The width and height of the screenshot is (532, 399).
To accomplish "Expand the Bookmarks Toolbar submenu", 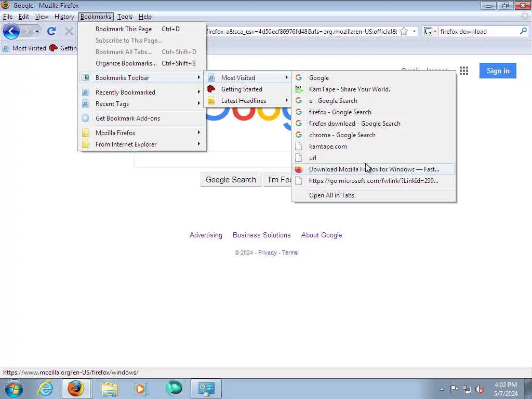I will pyautogui.click(x=142, y=78).
